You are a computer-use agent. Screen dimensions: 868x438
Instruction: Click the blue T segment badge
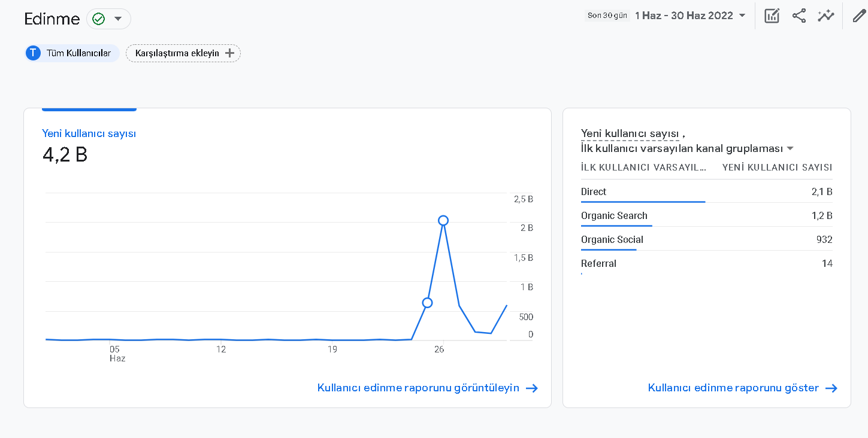click(33, 53)
